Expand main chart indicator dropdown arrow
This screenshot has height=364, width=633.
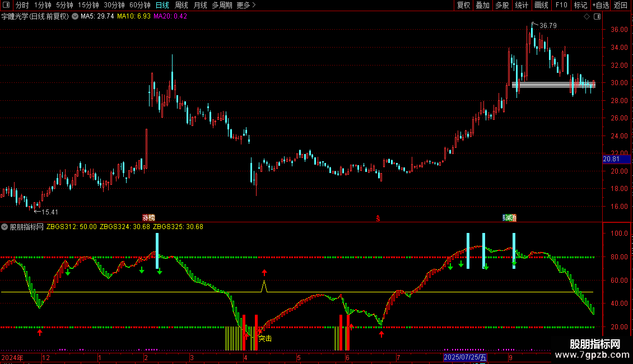75,17
